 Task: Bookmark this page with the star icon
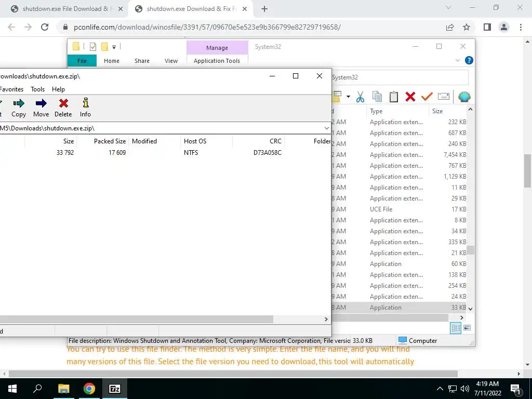pyautogui.click(x=467, y=27)
